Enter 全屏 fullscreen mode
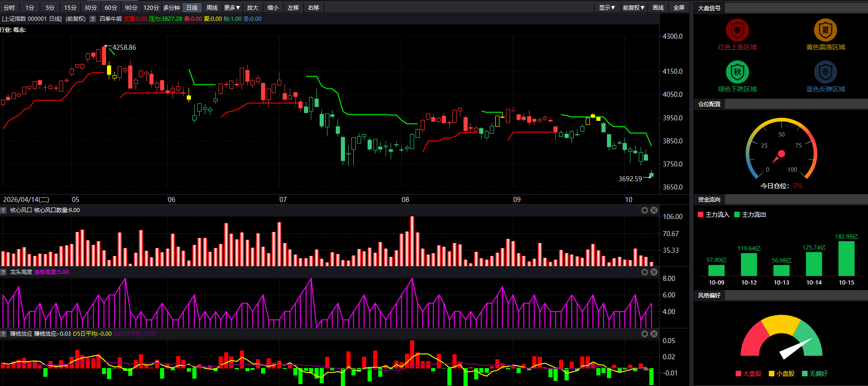This screenshot has height=386, width=868. [679, 7]
